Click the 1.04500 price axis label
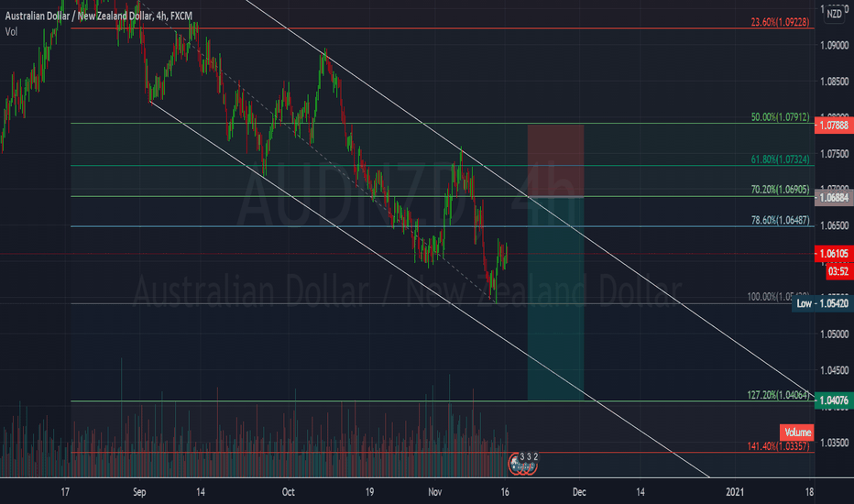 pyautogui.click(x=834, y=370)
